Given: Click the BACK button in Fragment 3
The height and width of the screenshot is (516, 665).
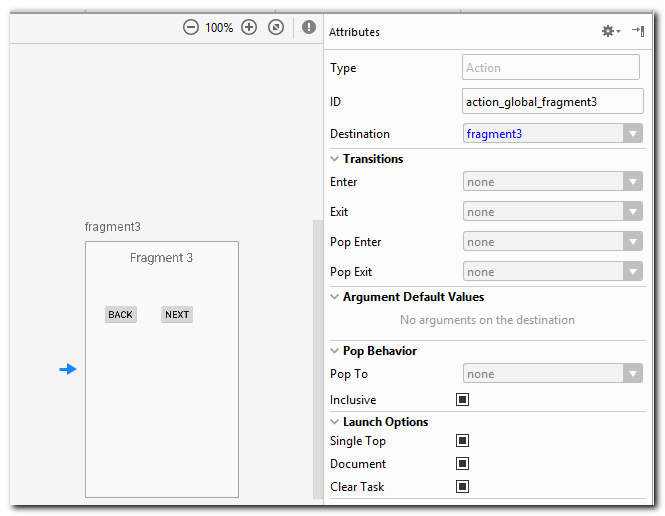Looking at the screenshot, I should 120,315.
